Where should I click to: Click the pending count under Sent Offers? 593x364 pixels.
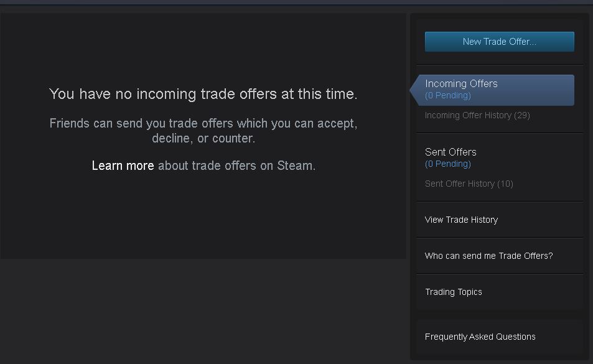[447, 164]
